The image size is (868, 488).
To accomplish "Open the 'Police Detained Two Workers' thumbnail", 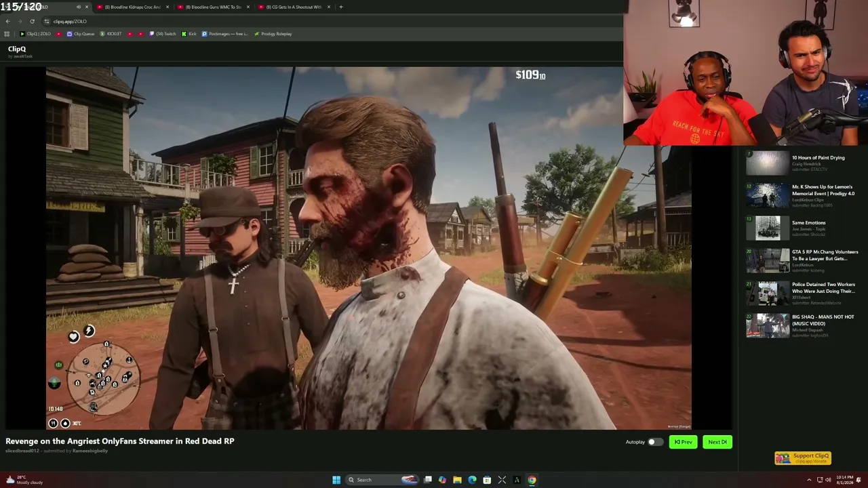I will 768,293.
